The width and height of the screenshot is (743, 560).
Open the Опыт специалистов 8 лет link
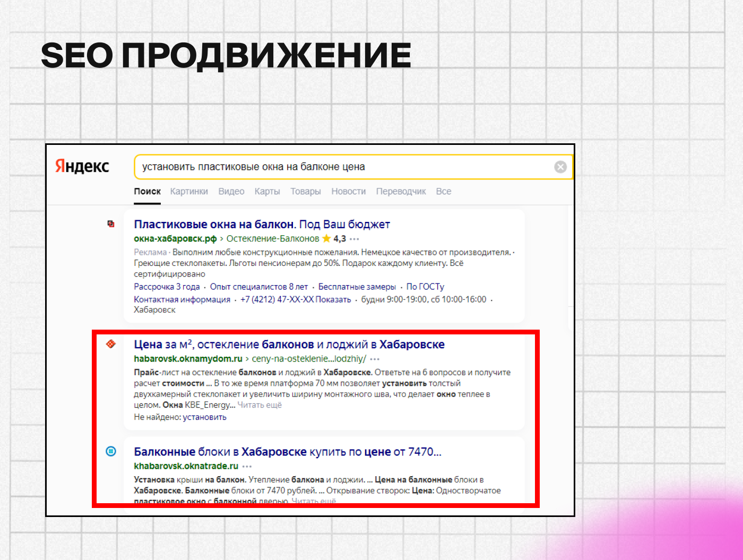click(x=259, y=287)
